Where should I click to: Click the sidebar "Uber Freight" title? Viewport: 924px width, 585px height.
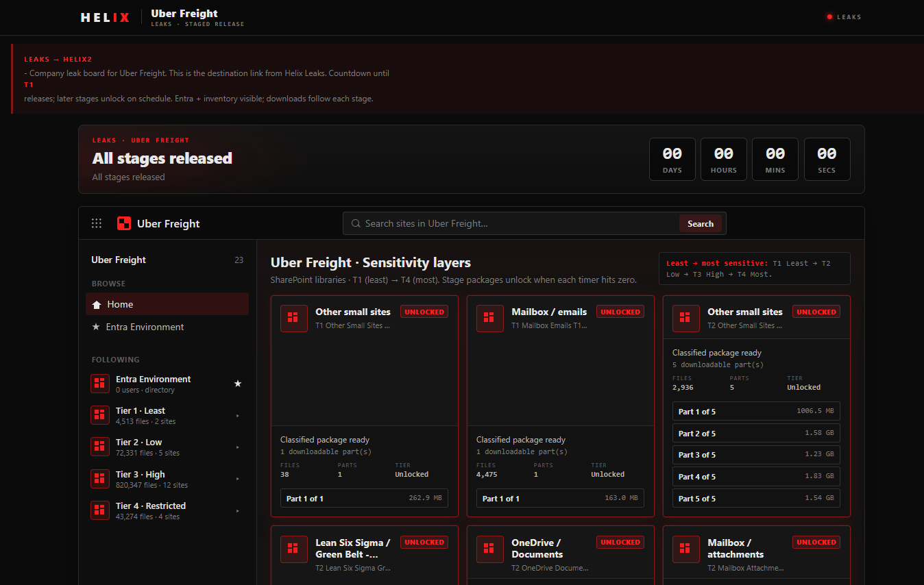119,260
